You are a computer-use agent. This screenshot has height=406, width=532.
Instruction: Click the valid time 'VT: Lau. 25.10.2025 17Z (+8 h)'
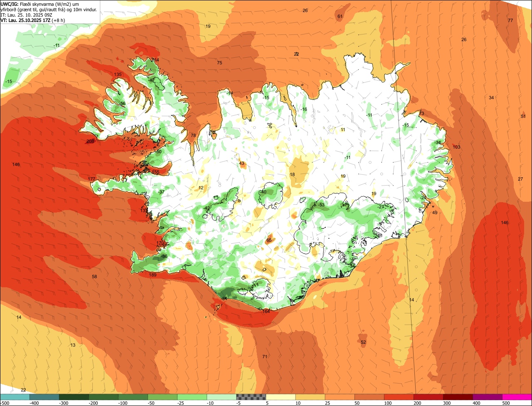coord(33,20)
